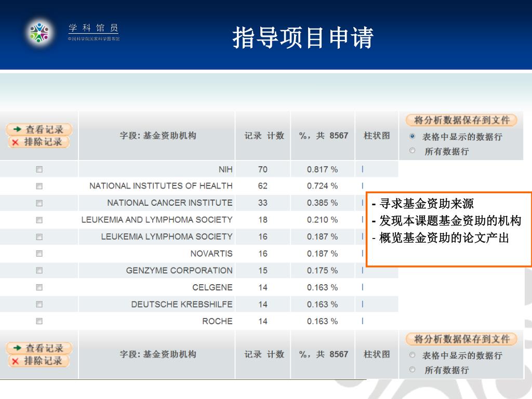The width and height of the screenshot is (532, 399).
Task: Click the NIH funding agency name
Action: (225, 169)
